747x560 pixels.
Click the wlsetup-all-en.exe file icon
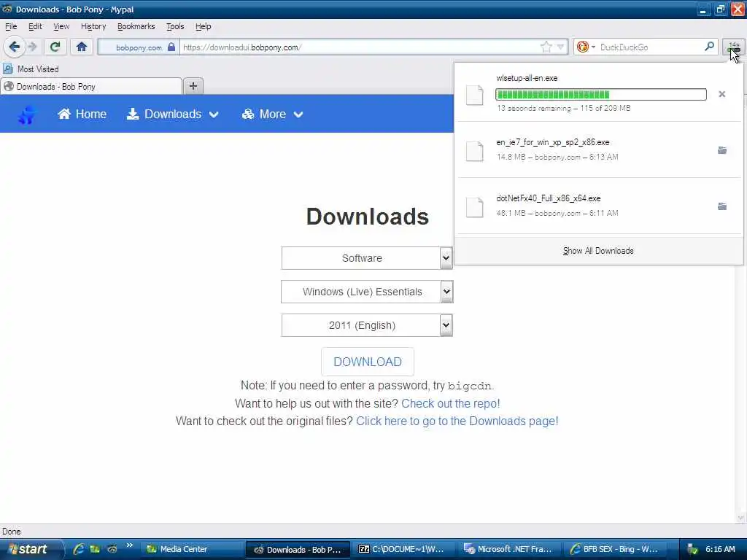pos(474,95)
